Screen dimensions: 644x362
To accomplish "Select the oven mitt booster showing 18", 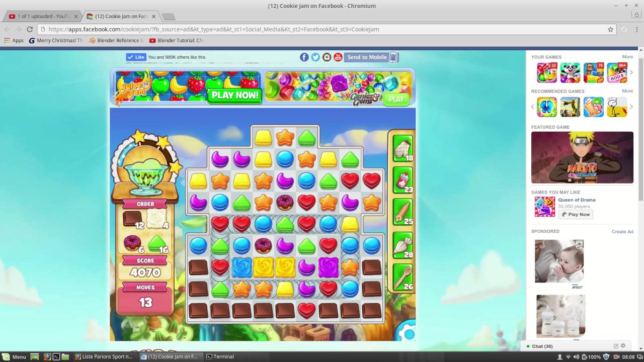I will coord(403,148).
